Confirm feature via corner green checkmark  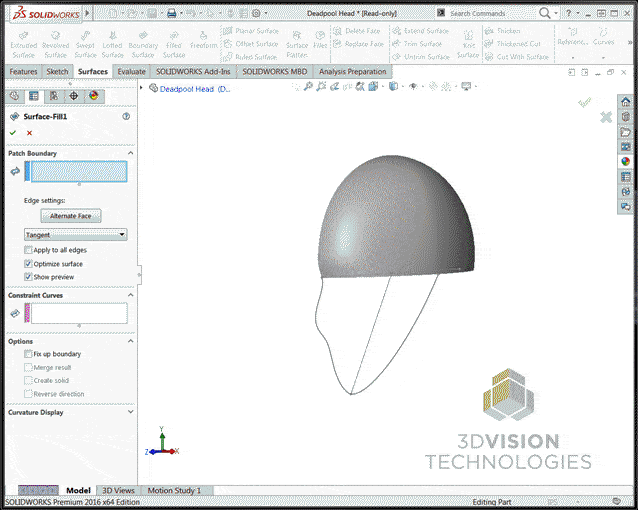pos(585,103)
